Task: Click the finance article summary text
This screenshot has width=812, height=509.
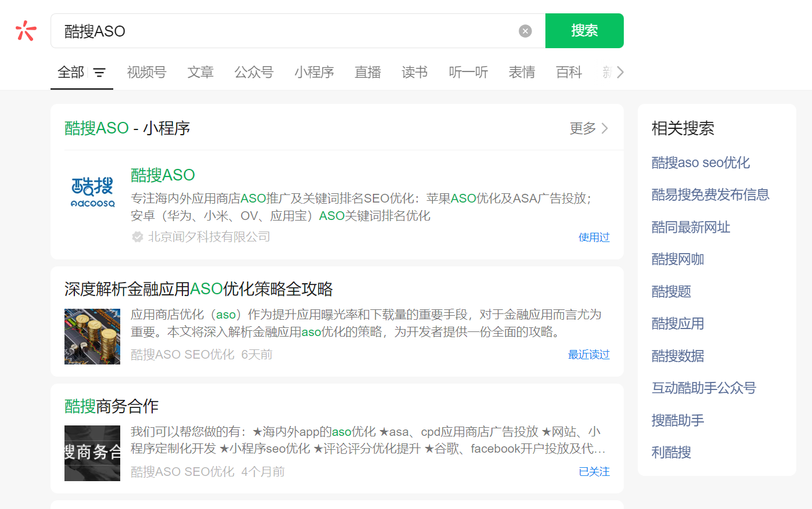Action: coord(366,323)
